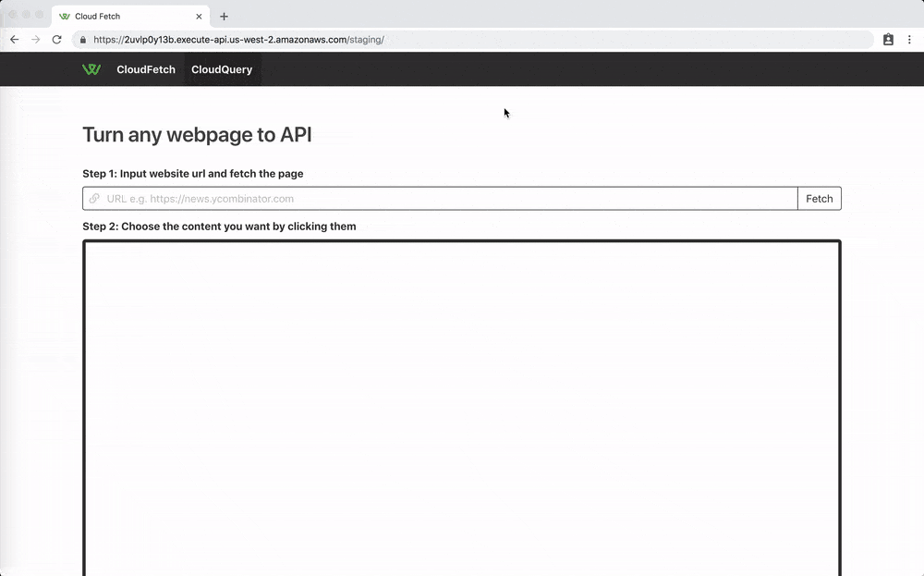Focus the website URL input field
Screen dimensions: 924x576
point(440,199)
